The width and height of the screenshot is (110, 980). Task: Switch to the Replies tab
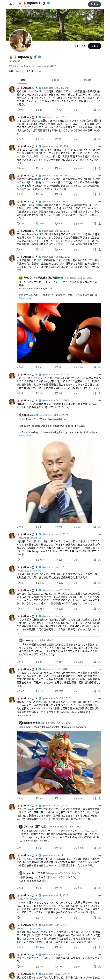(x=55, y=80)
